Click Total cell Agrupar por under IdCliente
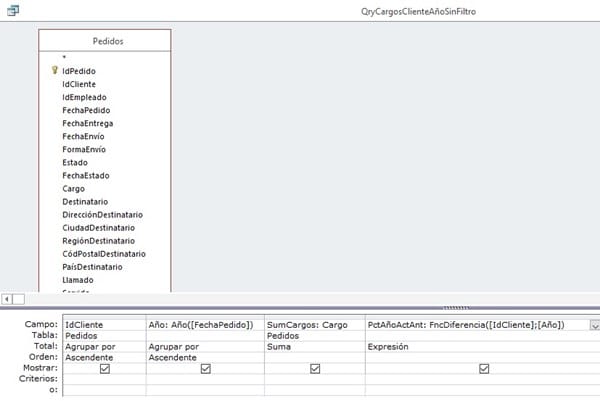The height and width of the screenshot is (401, 600). [x=104, y=347]
